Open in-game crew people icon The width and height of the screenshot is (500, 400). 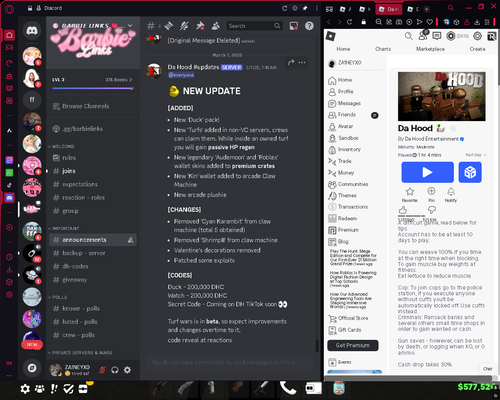[x=40, y=389]
